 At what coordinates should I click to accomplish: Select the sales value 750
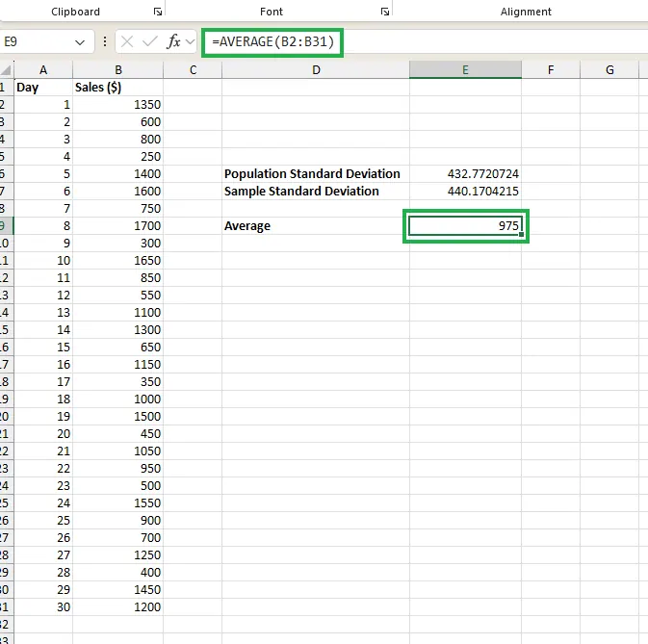tap(118, 209)
